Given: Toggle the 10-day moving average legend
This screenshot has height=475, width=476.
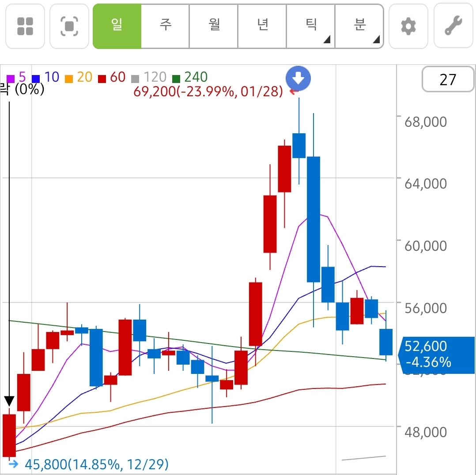Looking at the screenshot, I should (46, 78).
